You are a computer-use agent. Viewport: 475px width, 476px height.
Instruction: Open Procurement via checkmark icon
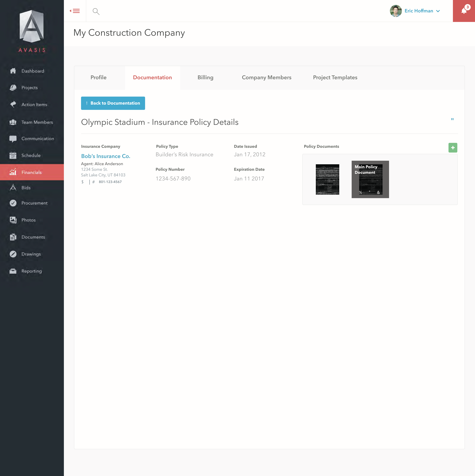(x=13, y=203)
